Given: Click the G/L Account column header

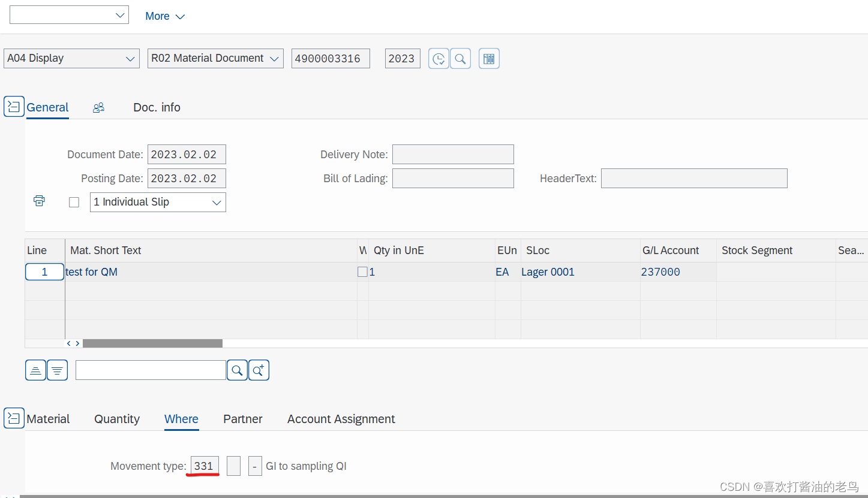Looking at the screenshot, I should (678, 250).
